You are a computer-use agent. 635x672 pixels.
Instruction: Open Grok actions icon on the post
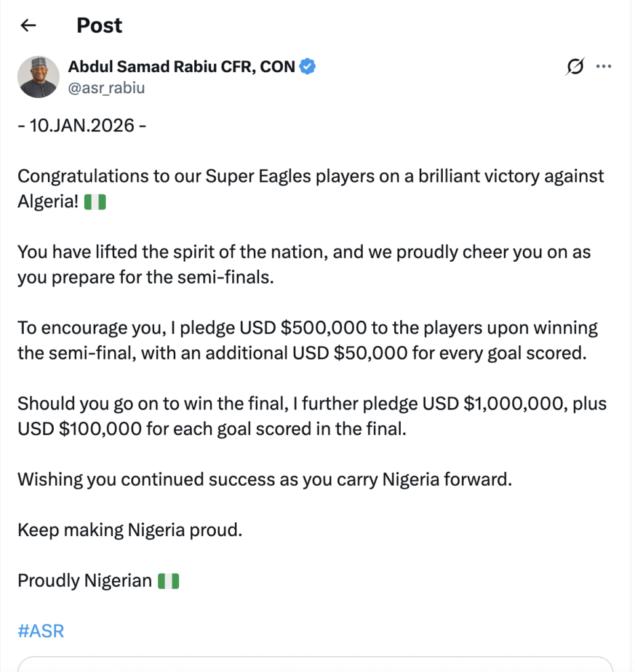[x=575, y=66]
